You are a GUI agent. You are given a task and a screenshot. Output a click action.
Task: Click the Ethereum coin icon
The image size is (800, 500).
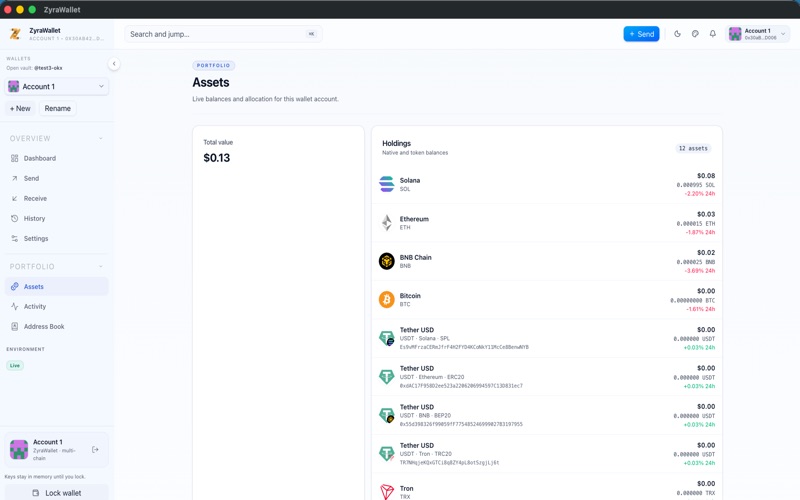click(386, 222)
